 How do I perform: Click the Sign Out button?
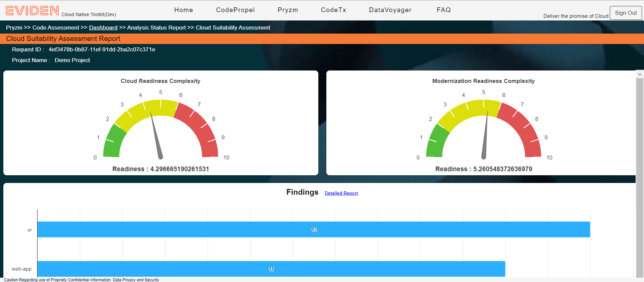point(626,13)
